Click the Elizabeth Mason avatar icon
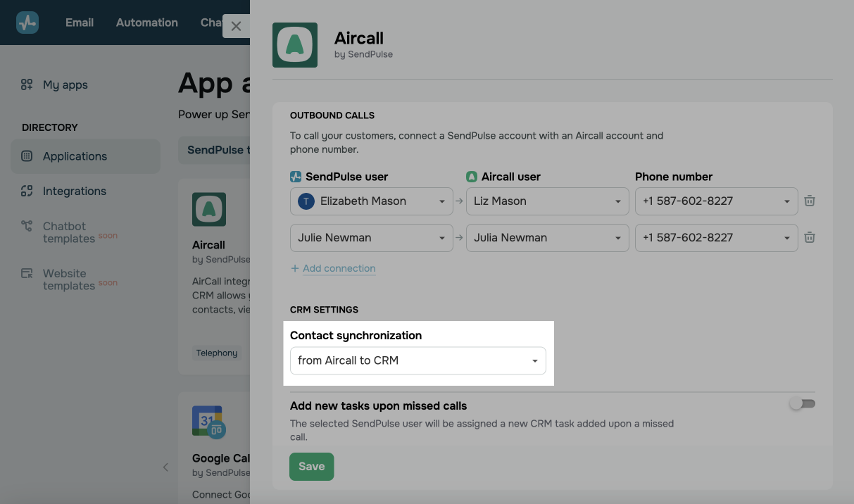Viewport: 854px width, 504px height. click(x=306, y=201)
